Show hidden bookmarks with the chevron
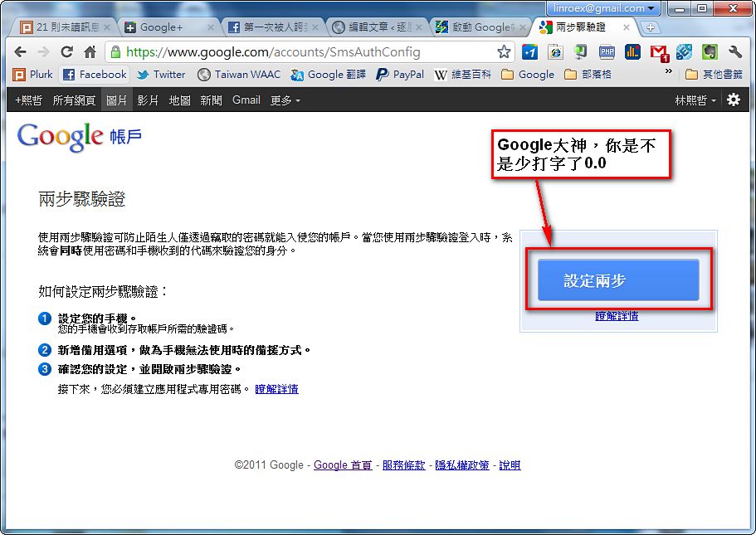 [x=668, y=71]
